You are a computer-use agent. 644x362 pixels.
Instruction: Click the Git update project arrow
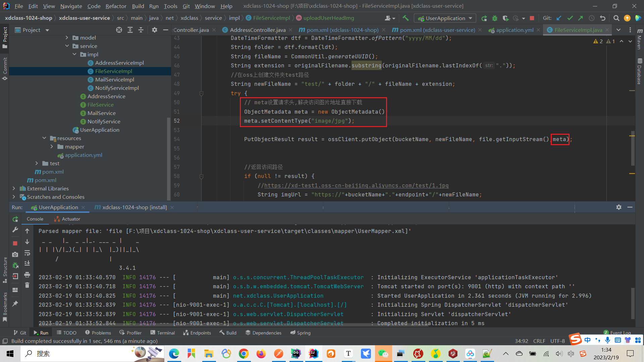559,18
